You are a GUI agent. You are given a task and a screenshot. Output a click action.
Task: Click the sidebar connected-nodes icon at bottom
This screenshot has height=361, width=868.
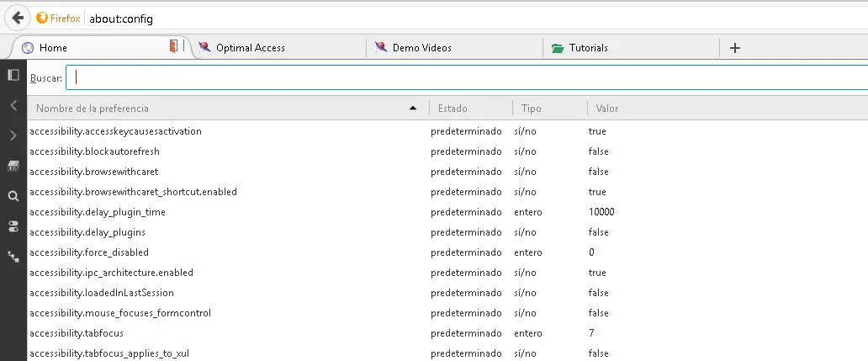tap(13, 256)
